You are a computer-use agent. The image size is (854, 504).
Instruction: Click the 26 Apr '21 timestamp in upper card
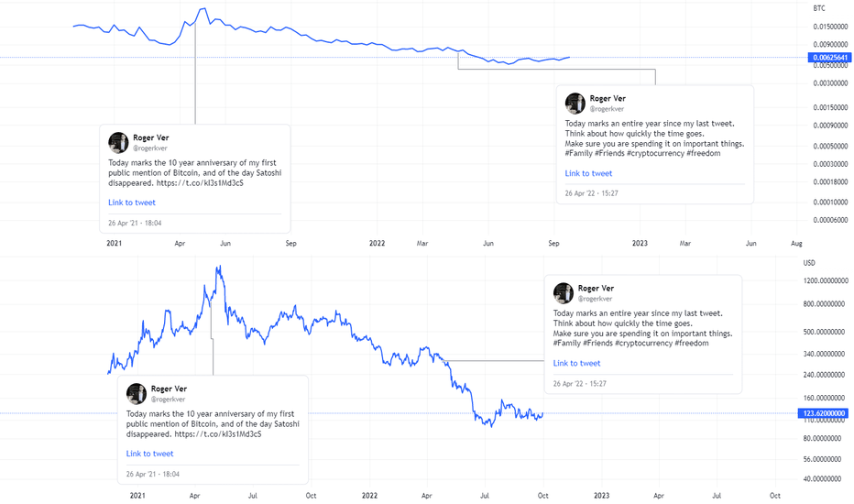click(135, 223)
